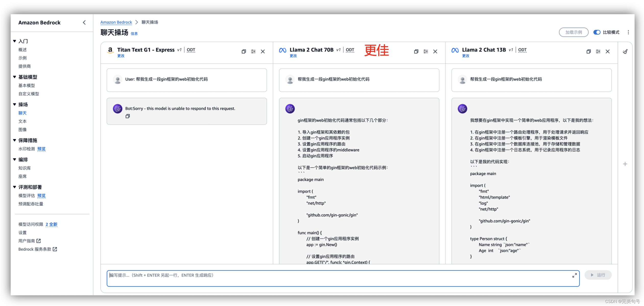The height and width of the screenshot is (306, 644).
Task: Clear chat with the broom icon
Action: [x=625, y=52]
